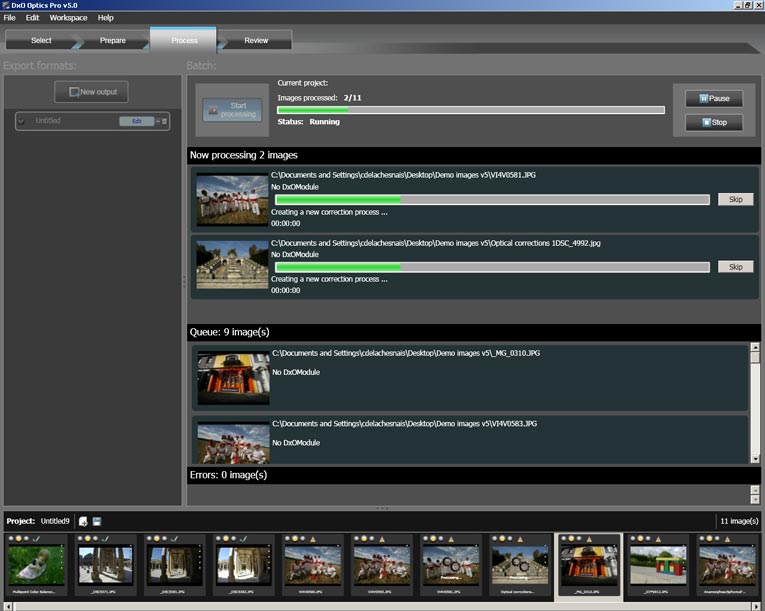Stop the batch processing

click(714, 122)
